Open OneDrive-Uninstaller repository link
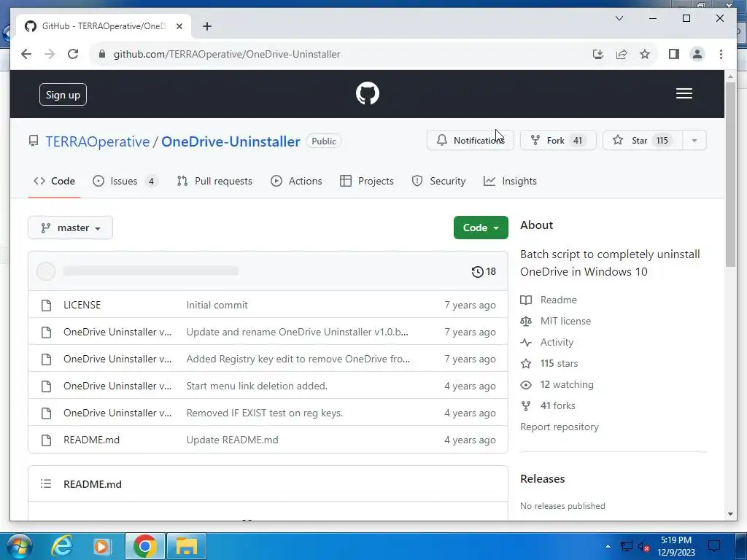The height and width of the screenshot is (560, 747). pyautogui.click(x=231, y=141)
